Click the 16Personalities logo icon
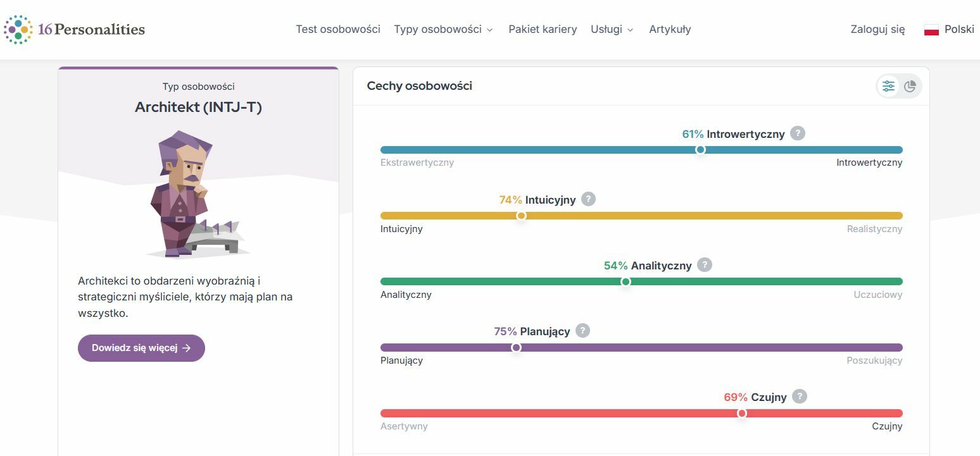Viewport: 980px width, 456px height. click(x=18, y=29)
